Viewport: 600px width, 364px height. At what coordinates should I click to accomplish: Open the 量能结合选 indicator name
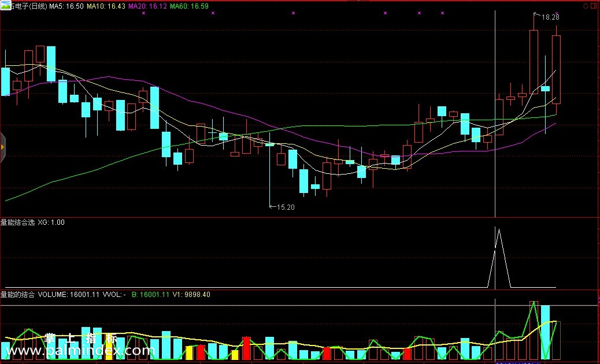(x=17, y=222)
